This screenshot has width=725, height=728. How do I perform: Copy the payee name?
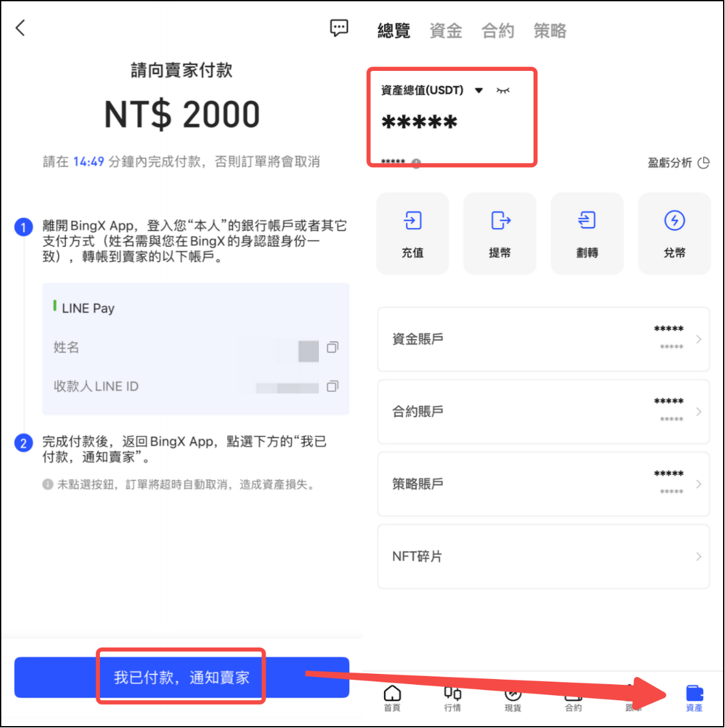point(333,347)
